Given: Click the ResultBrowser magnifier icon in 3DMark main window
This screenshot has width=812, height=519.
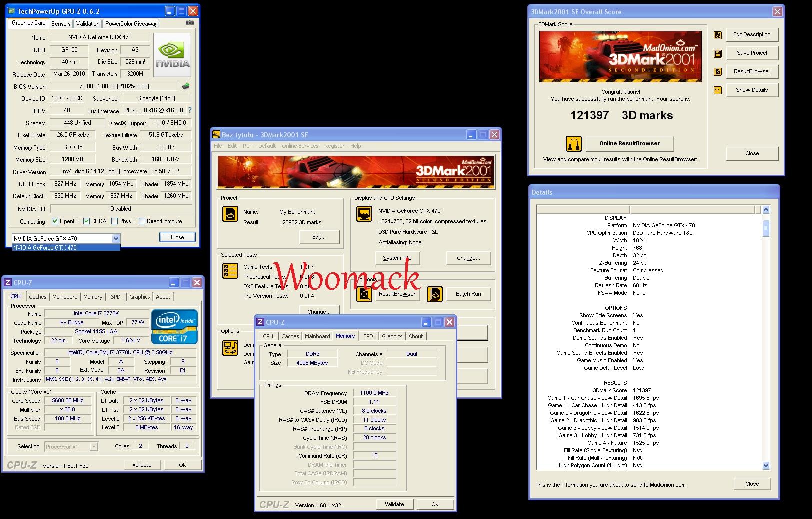Looking at the screenshot, I should click(364, 294).
